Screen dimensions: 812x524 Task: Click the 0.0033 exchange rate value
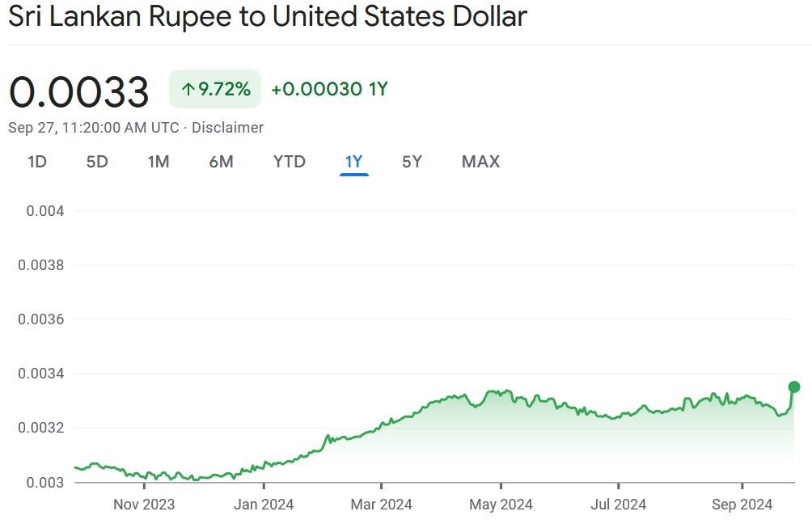tap(79, 91)
